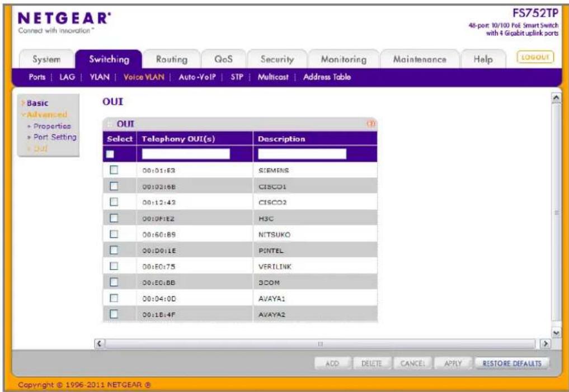Viewport: 569px width, 392px height.
Task: Click the VERILINK description cell
Action: pyautogui.click(x=315, y=266)
